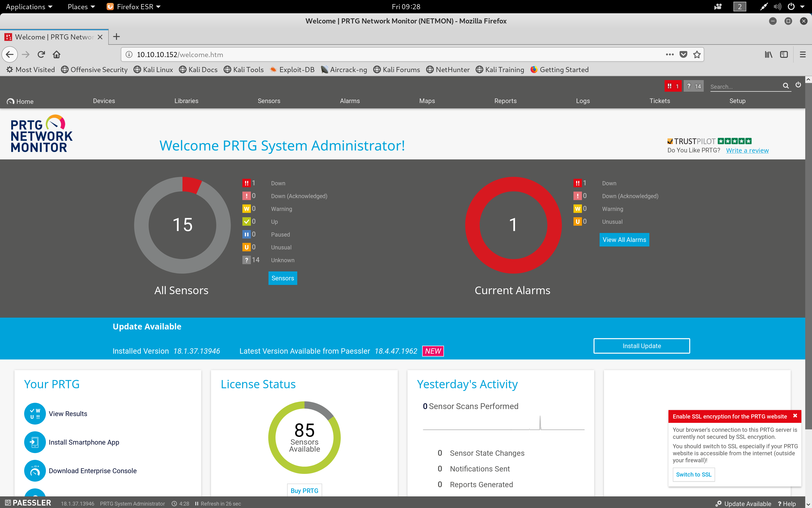Screen dimensions: 812x508
Task: Open the Logs menu
Action: [583, 101]
